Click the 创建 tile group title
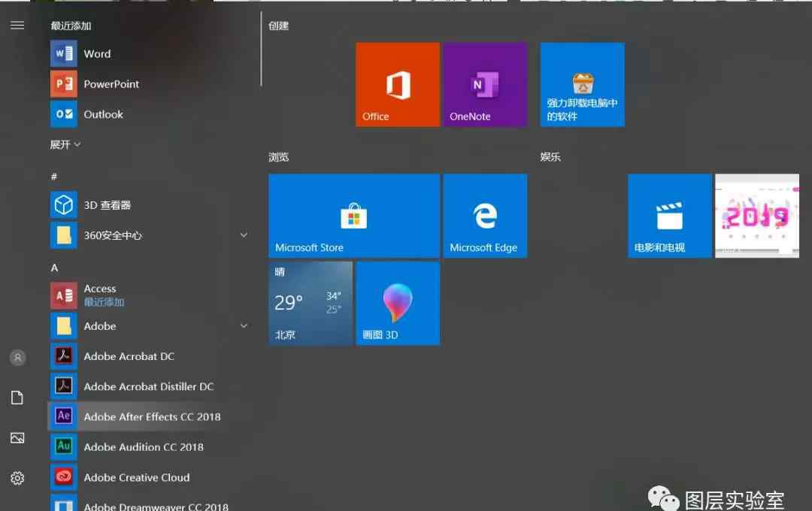This screenshot has height=511, width=812. [x=279, y=26]
